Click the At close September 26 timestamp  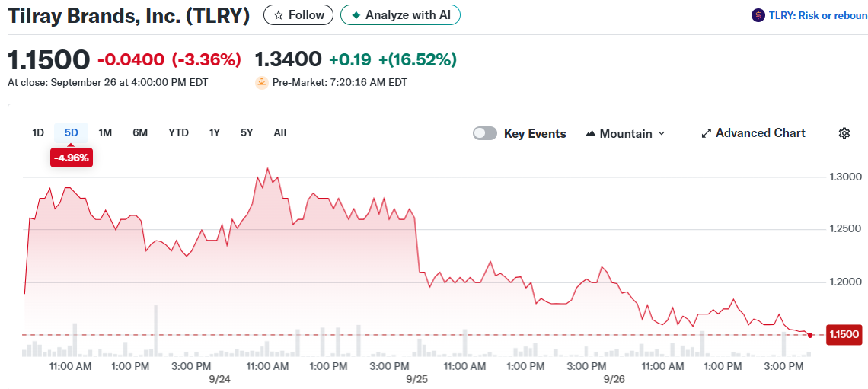(x=108, y=83)
